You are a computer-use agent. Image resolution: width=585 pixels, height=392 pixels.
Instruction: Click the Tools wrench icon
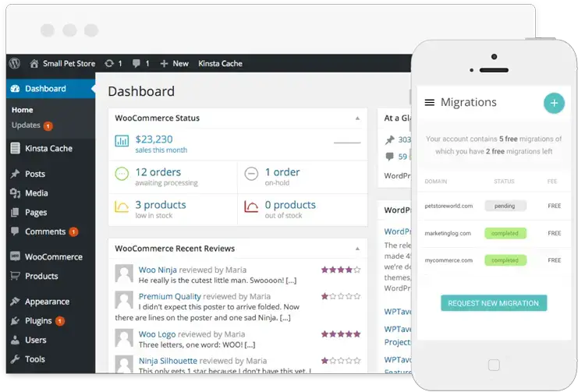point(16,359)
